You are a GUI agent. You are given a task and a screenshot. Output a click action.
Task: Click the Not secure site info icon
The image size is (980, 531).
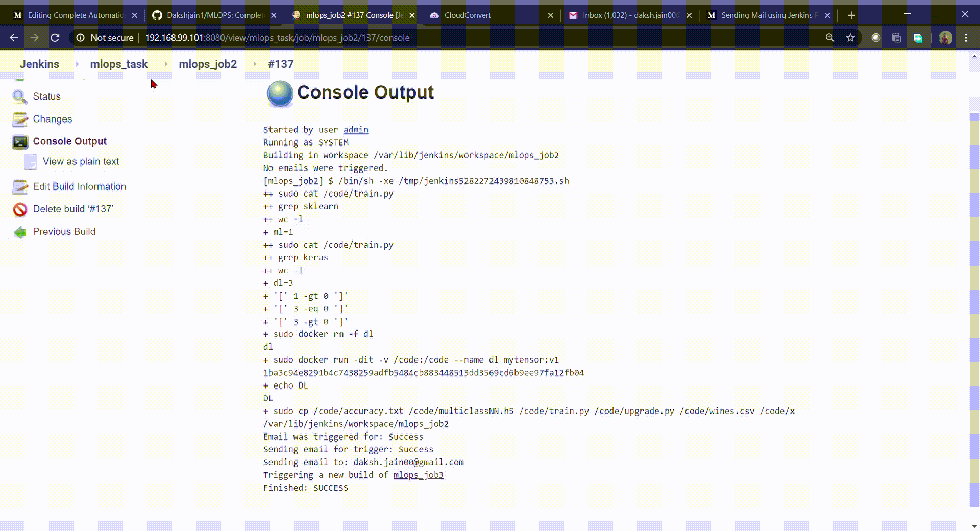80,38
